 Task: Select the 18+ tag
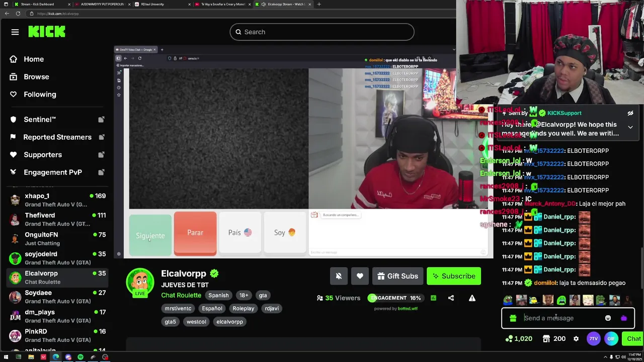tap(244, 295)
